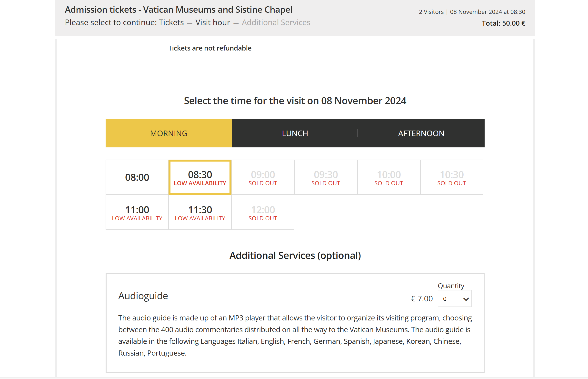Click the quantity dropdown chevron arrow
Screen dimensions: 588x379
[466, 299]
